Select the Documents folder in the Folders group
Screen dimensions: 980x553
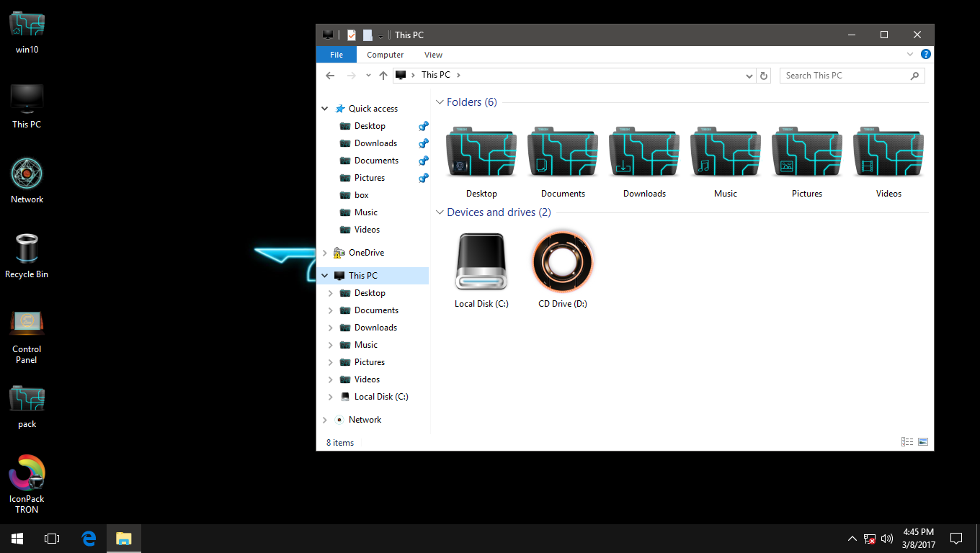(563, 163)
